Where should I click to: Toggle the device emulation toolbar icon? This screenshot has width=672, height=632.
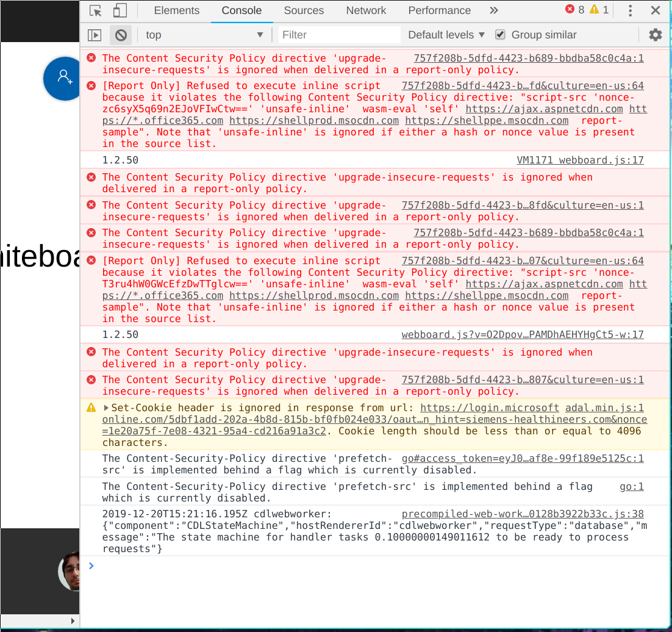[120, 10]
